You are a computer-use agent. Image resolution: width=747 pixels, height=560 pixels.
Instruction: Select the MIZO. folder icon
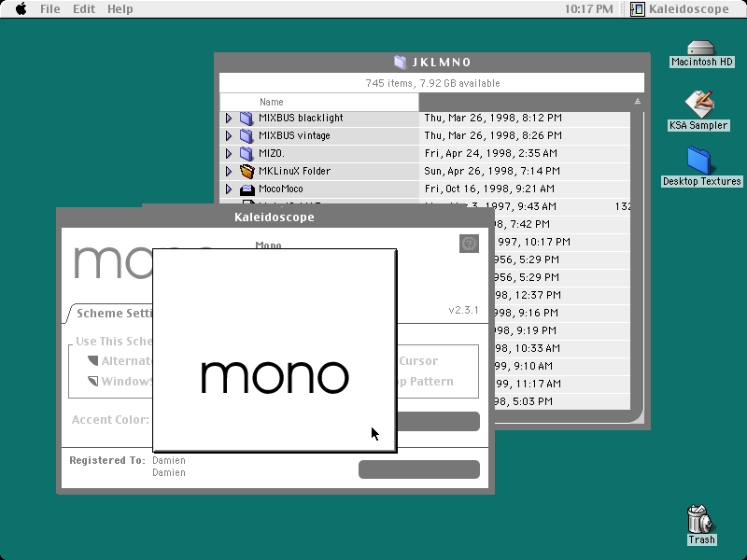247,153
